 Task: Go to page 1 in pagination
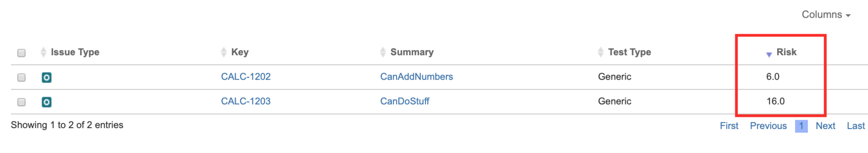point(801,126)
